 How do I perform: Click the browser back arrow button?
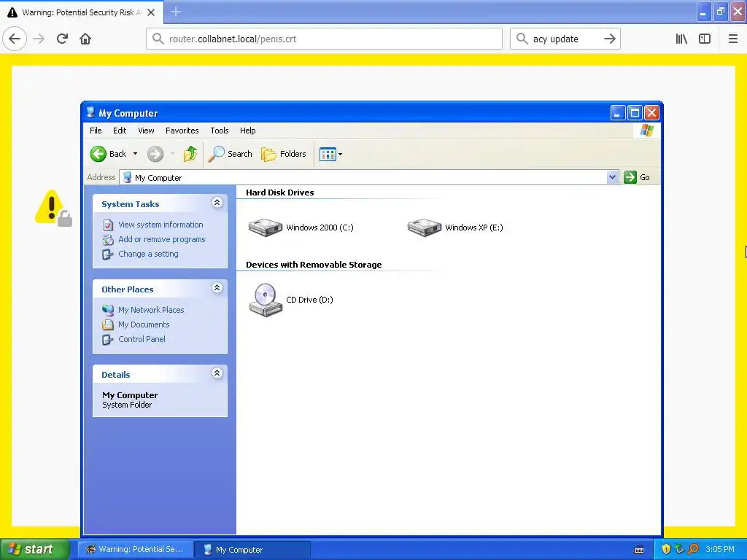click(15, 39)
